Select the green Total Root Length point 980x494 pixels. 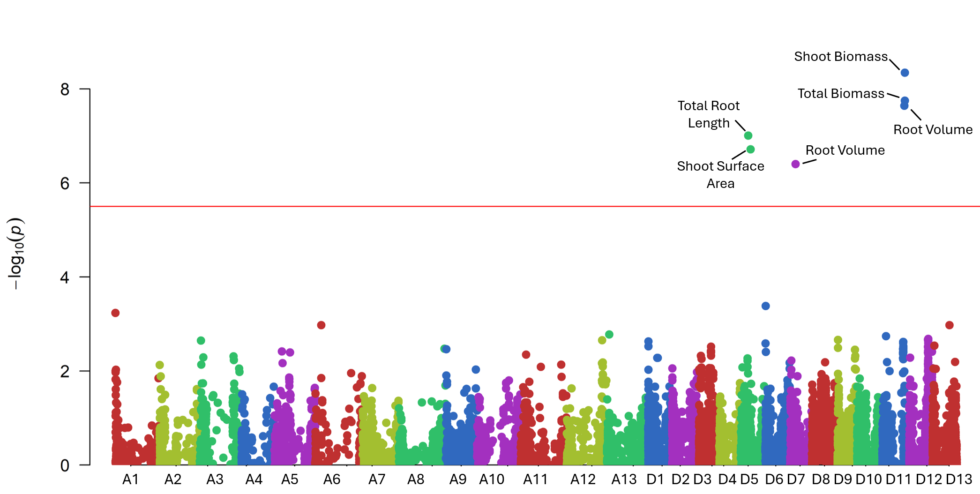(x=748, y=135)
